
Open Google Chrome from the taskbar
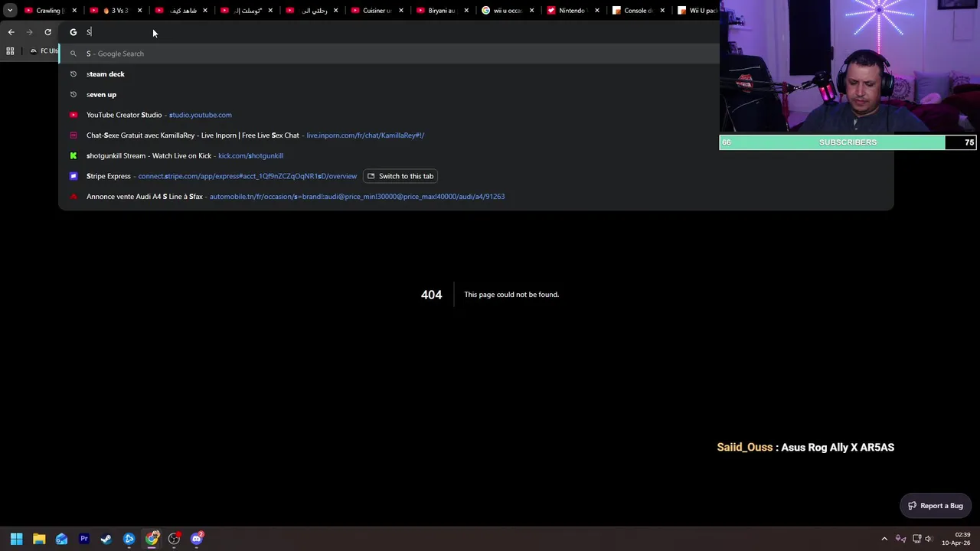click(152, 539)
